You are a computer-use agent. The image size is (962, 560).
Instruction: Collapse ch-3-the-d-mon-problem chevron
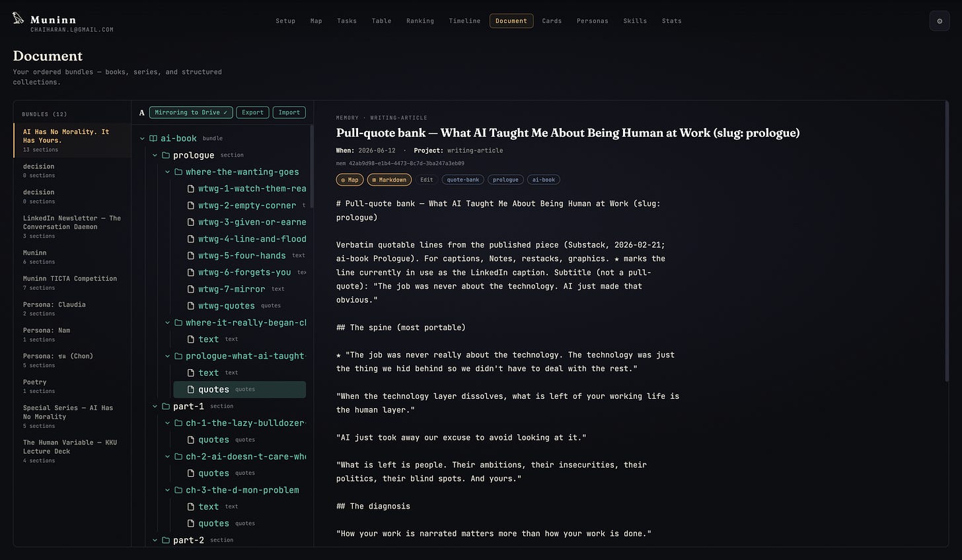[x=167, y=490]
